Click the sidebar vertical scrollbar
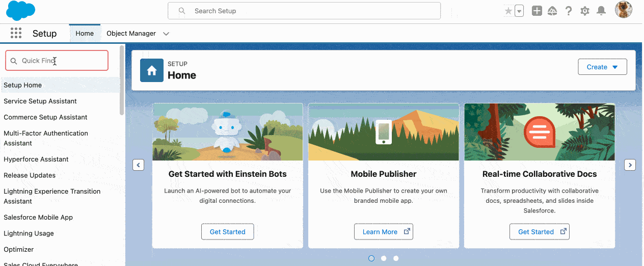The image size is (644, 266). (x=122, y=79)
